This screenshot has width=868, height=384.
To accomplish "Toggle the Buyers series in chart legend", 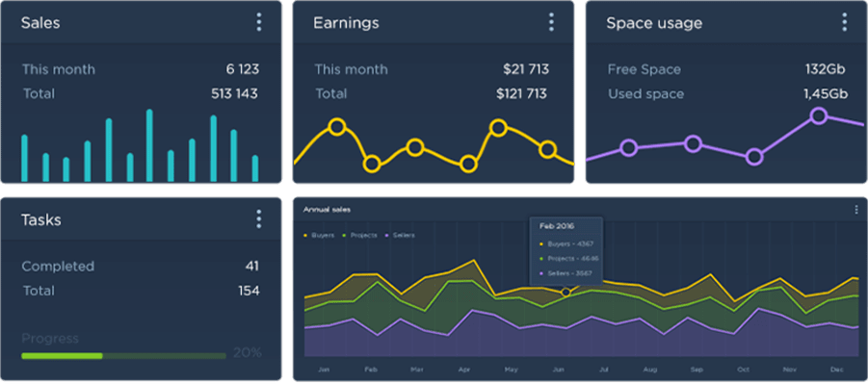I will click(x=319, y=235).
